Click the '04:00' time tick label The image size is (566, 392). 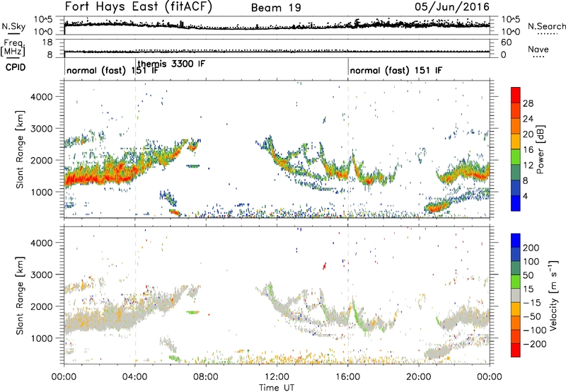coord(135,377)
